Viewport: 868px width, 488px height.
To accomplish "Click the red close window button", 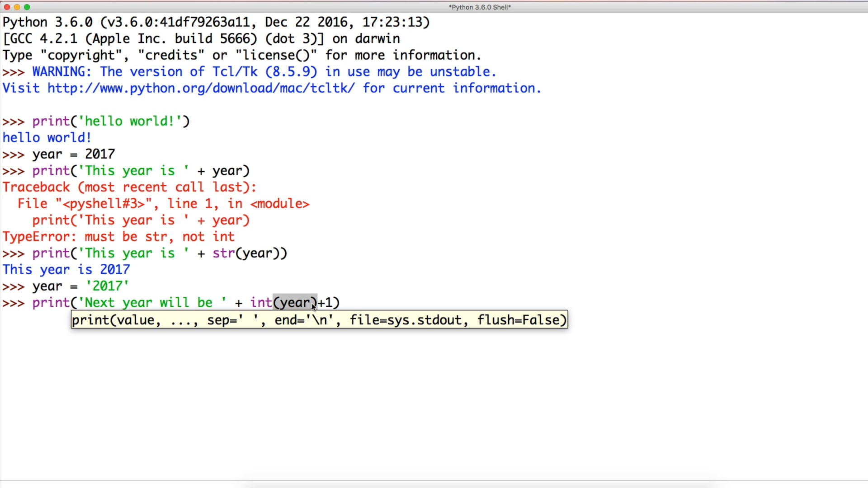I will click(x=7, y=7).
